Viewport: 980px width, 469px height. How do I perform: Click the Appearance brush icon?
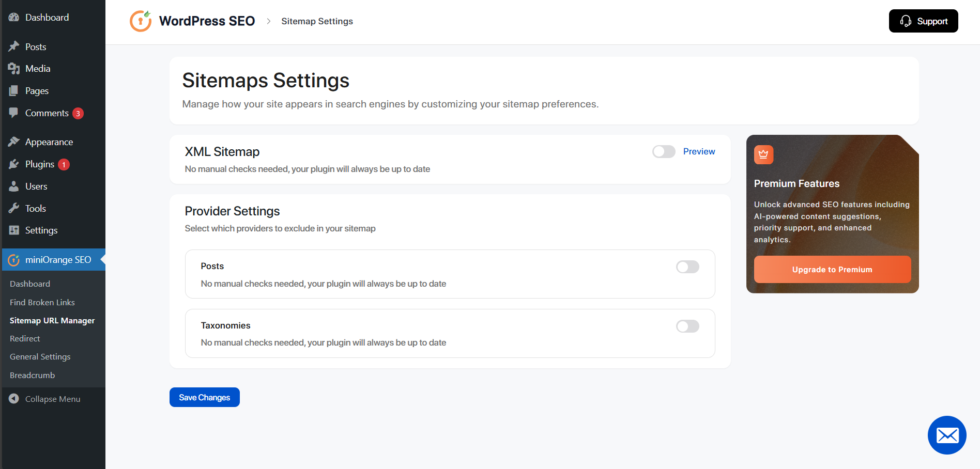pyautogui.click(x=14, y=141)
